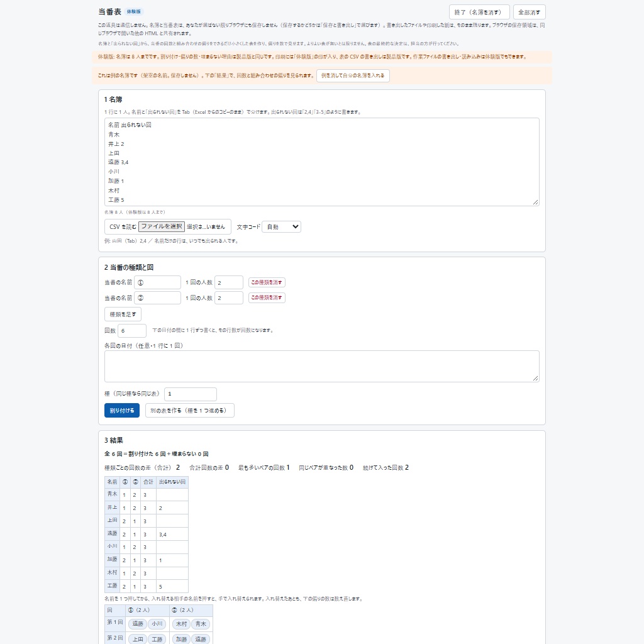This screenshot has height=644, width=644.
Task: Click the 1 名簿 section heading
Action: [113, 99]
